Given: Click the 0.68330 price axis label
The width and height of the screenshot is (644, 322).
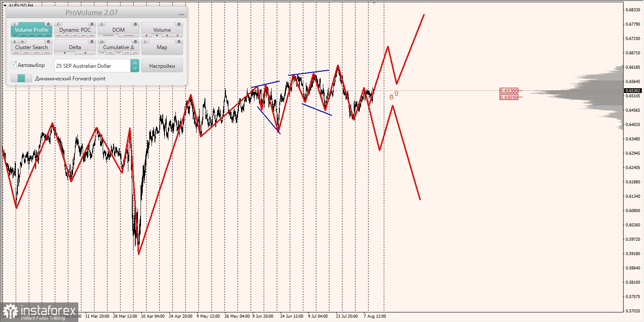Looking at the screenshot, I should click(x=633, y=10).
